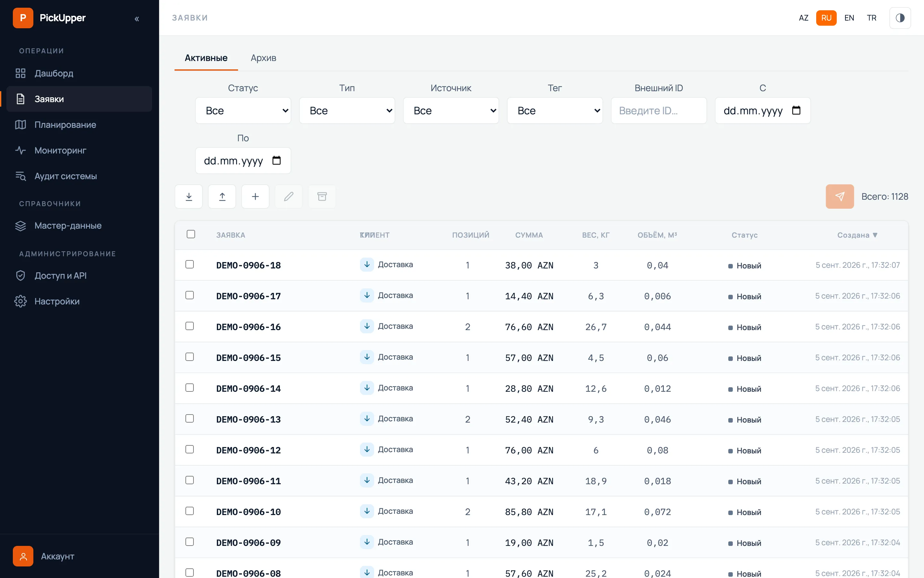
Task: Click the upload arrow toolbar button
Action: tap(222, 197)
